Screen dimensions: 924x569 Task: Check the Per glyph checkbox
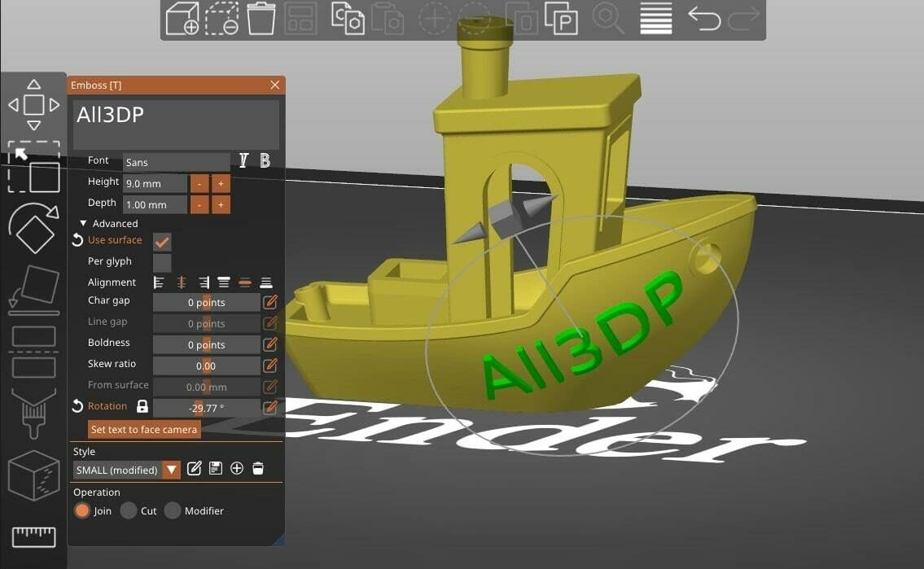click(162, 263)
